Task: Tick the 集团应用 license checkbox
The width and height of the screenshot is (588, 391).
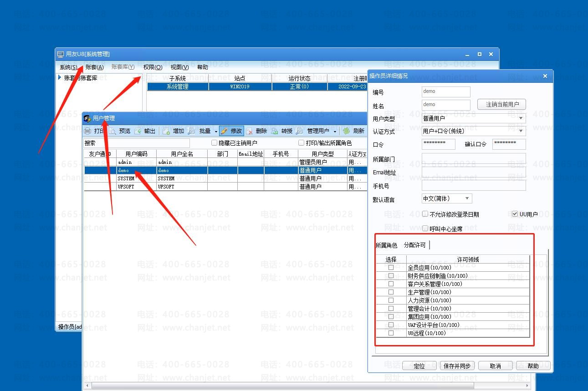Action: [x=391, y=317]
